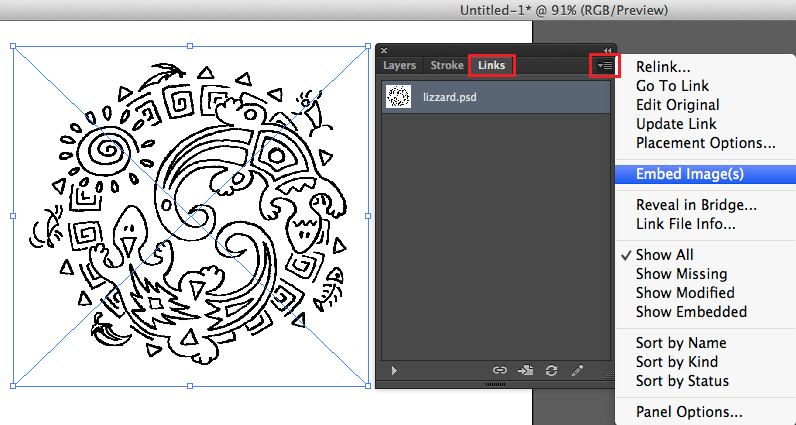The width and height of the screenshot is (796, 425).
Task: Open Panel Options... dialog
Action: pyautogui.click(x=689, y=412)
